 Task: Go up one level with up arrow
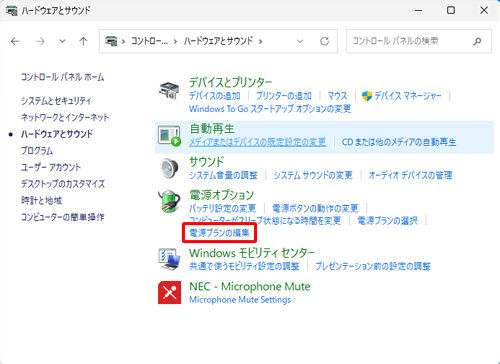tap(83, 41)
